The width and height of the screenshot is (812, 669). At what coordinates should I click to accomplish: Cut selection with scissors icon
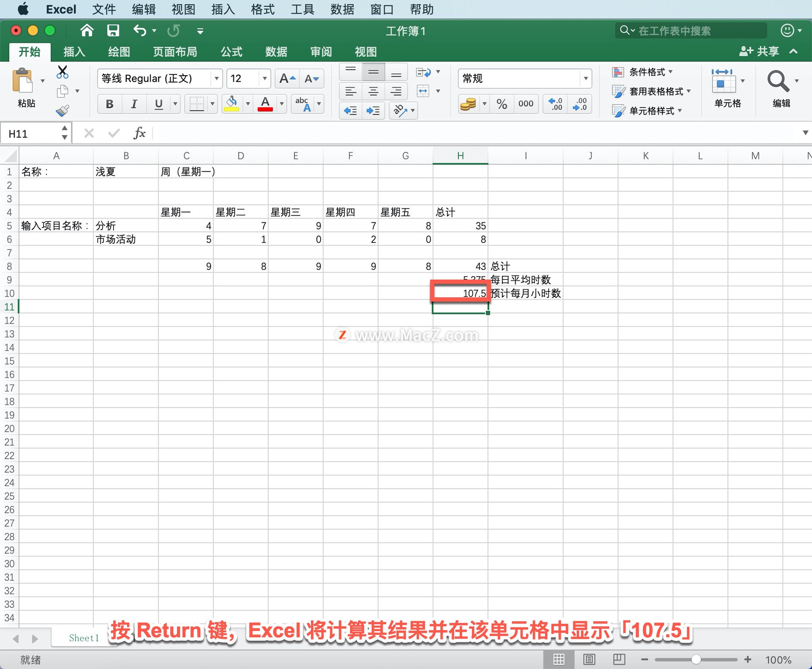point(63,72)
